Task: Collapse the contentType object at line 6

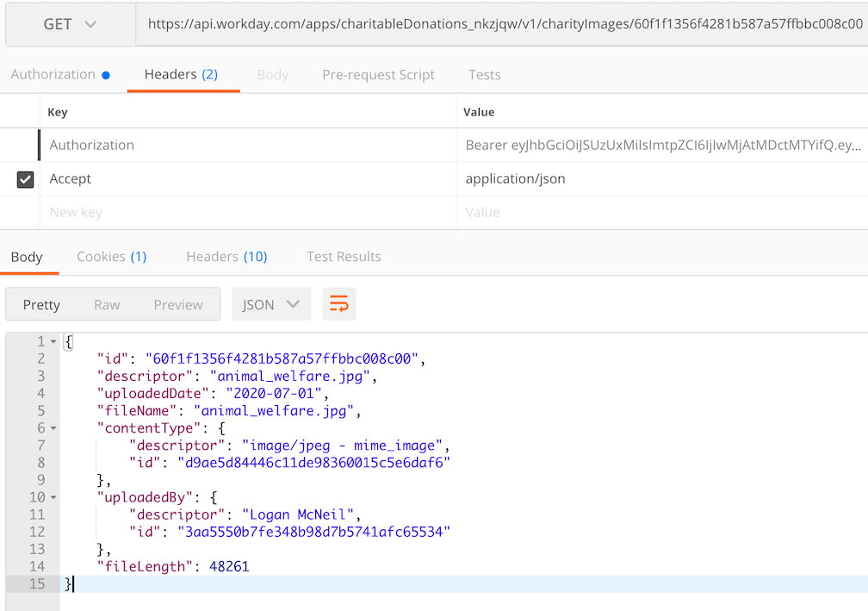Action: (53, 428)
